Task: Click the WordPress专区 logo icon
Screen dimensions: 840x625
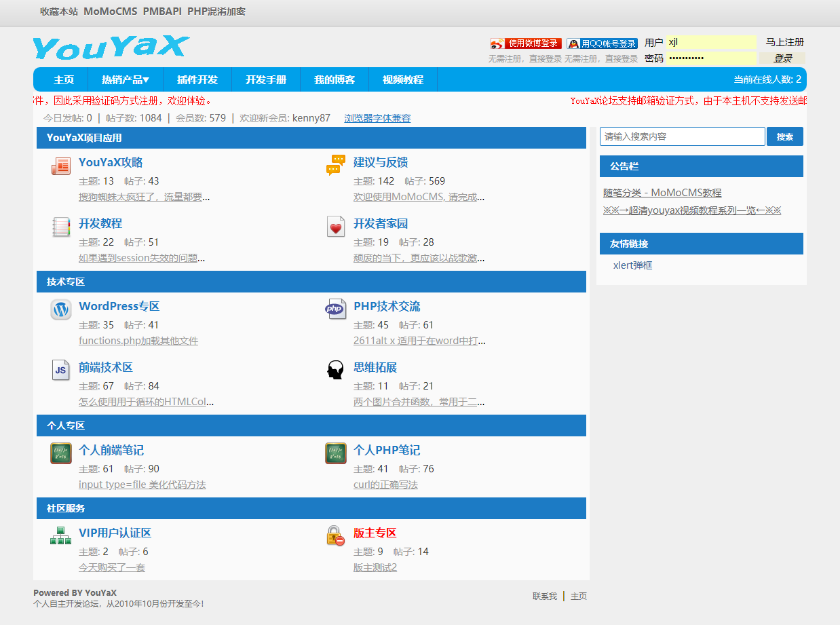Action: point(61,309)
